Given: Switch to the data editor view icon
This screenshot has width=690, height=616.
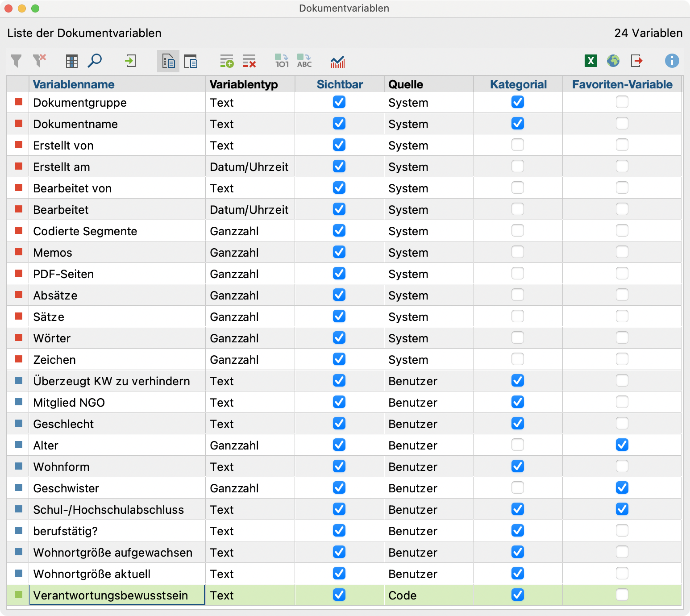Looking at the screenshot, I should click(191, 61).
